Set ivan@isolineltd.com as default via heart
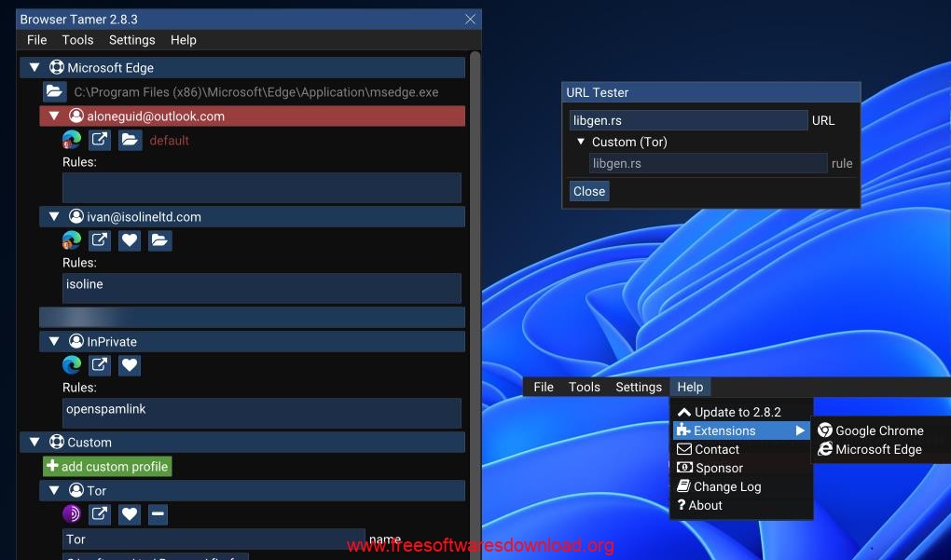This screenshot has width=951, height=560. pos(130,240)
